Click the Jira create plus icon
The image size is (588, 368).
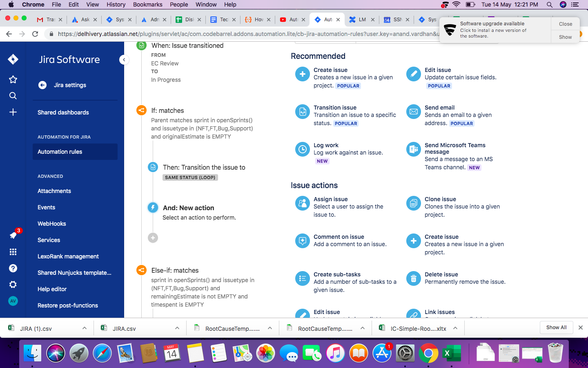pos(13,112)
